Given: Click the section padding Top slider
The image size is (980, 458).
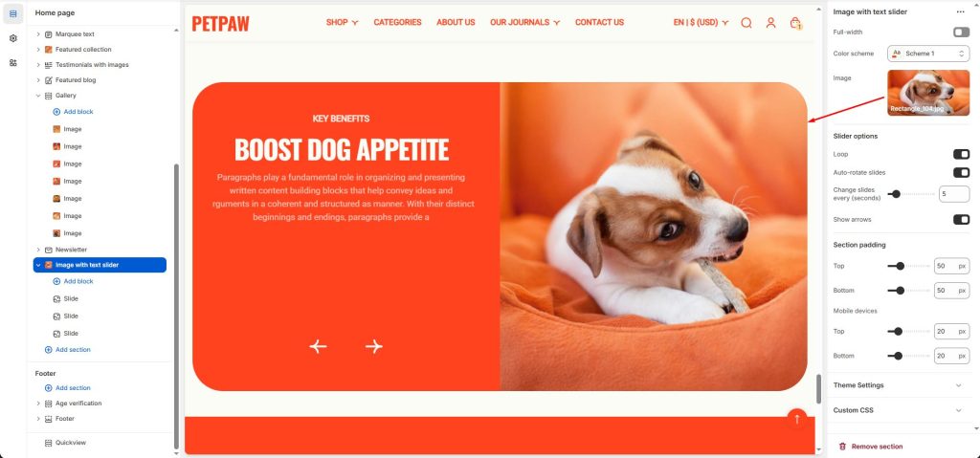Looking at the screenshot, I should (909, 266).
